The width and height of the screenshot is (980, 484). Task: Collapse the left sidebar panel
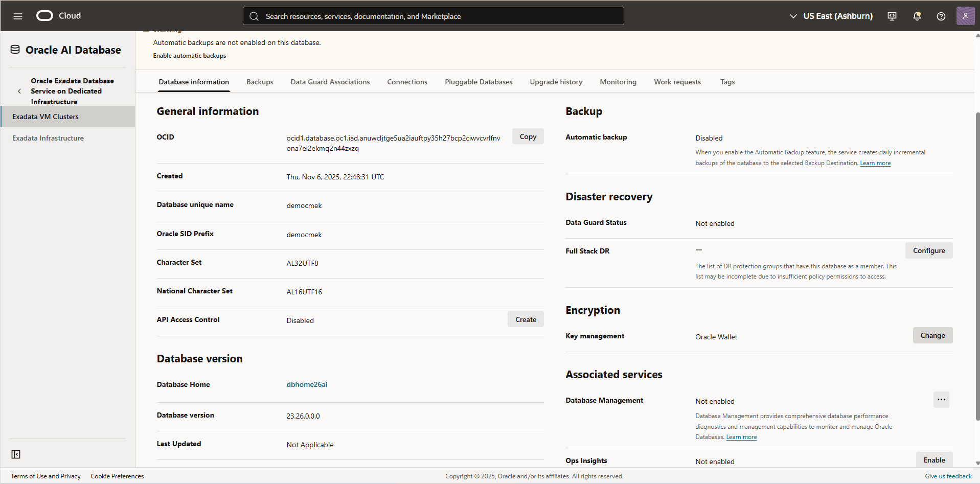tap(16, 454)
